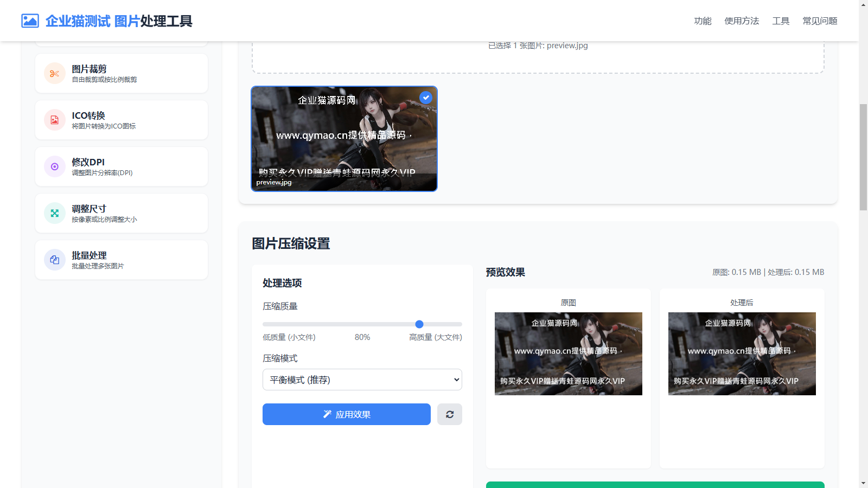Image resolution: width=868 pixels, height=488 pixels.
Task: Adjust the 压缩质量 slider
Action: (419, 324)
